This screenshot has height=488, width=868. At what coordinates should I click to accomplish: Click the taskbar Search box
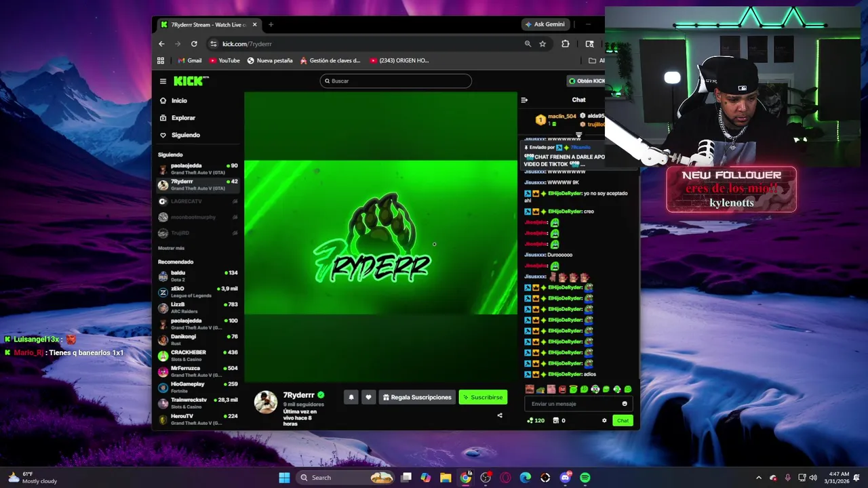pyautogui.click(x=347, y=478)
